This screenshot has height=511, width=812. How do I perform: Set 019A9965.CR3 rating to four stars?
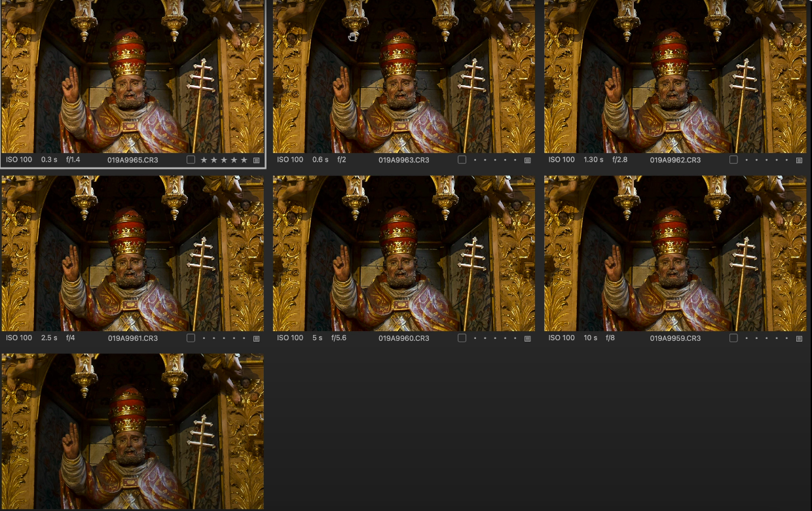(234, 160)
